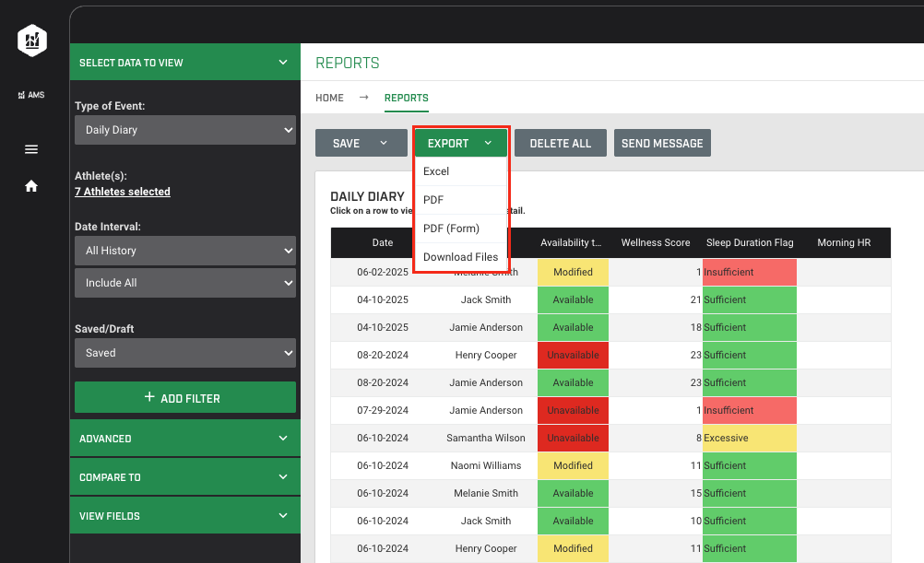Click the hexagon app logo icon

(x=31, y=40)
